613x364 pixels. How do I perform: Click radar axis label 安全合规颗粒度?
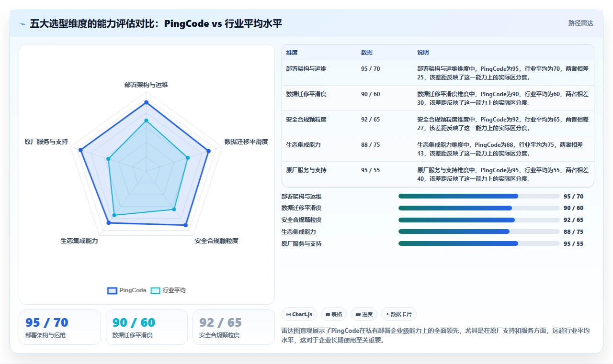216,241
